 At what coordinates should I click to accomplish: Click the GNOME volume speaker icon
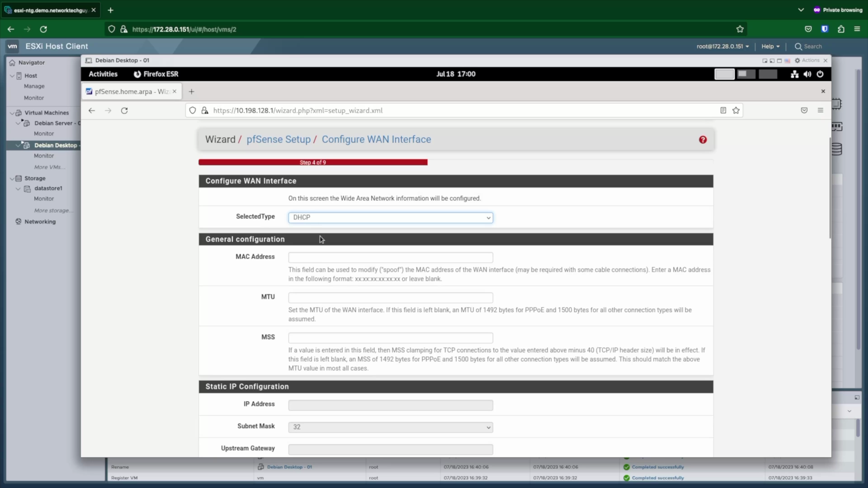(807, 74)
